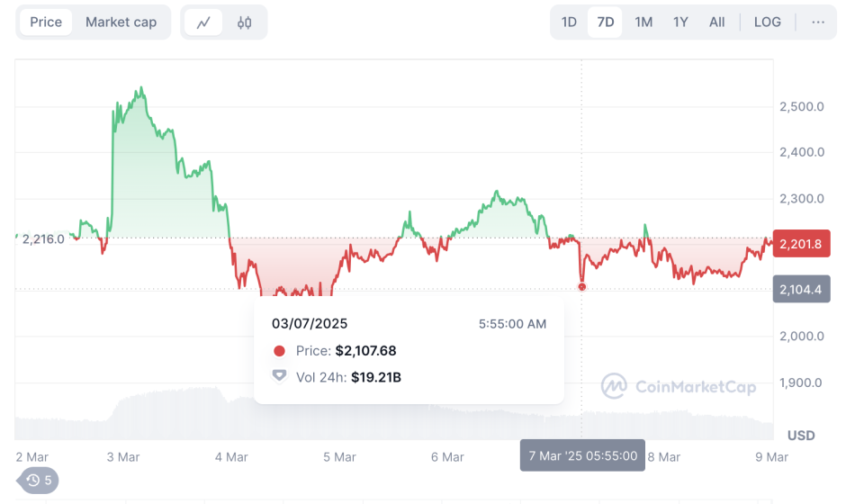Viewport: 846px width, 504px height.
Task: Click the red data point on chart line
Action: 582,287
